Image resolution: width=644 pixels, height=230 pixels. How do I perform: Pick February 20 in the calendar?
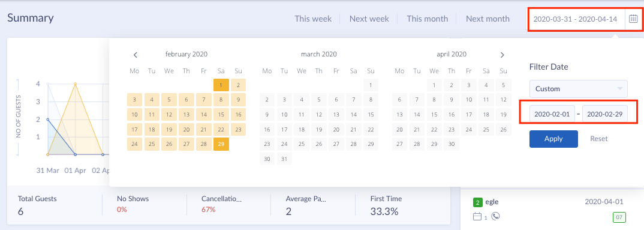point(186,130)
